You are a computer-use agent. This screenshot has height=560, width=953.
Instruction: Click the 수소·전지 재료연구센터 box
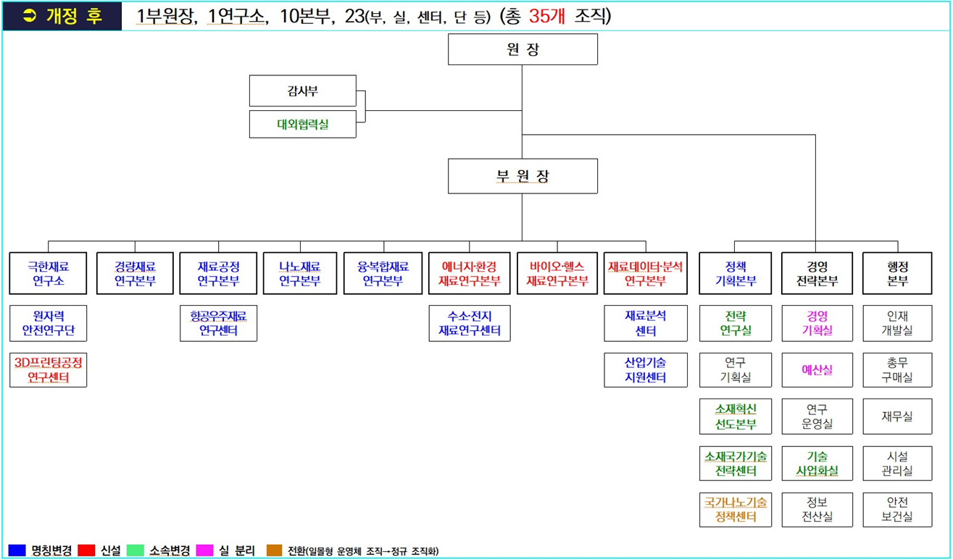point(470,323)
